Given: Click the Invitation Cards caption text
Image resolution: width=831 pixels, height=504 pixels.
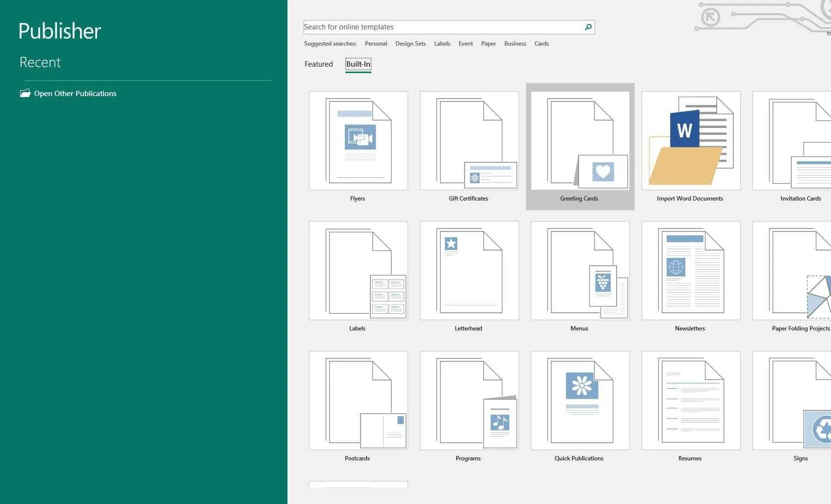Looking at the screenshot, I should pyautogui.click(x=801, y=199).
